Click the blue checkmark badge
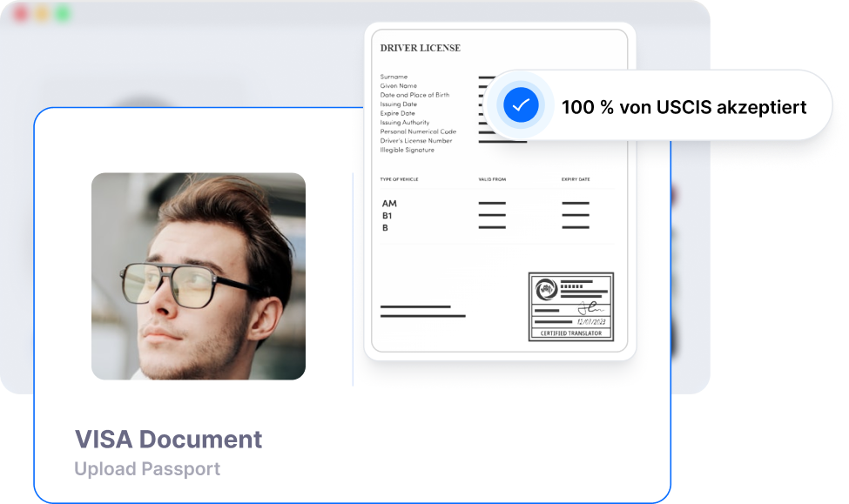The image size is (849, 504). 521,105
